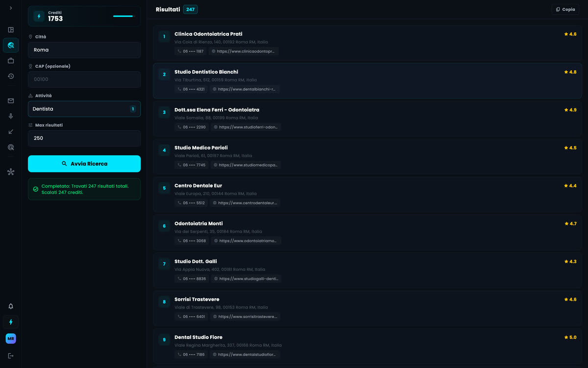Image resolution: width=588 pixels, height=368 pixels.
Task: Click the Attività field showing Dentista
Action: (84, 109)
